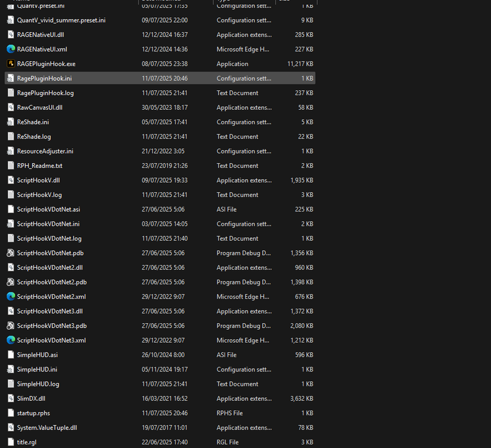Select the RAGENativeUI.xml file name

42,49
